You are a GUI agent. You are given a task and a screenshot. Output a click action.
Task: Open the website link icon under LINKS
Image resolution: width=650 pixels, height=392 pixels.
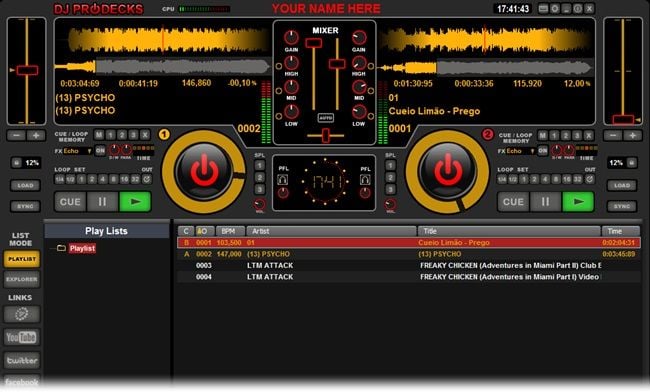22,314
